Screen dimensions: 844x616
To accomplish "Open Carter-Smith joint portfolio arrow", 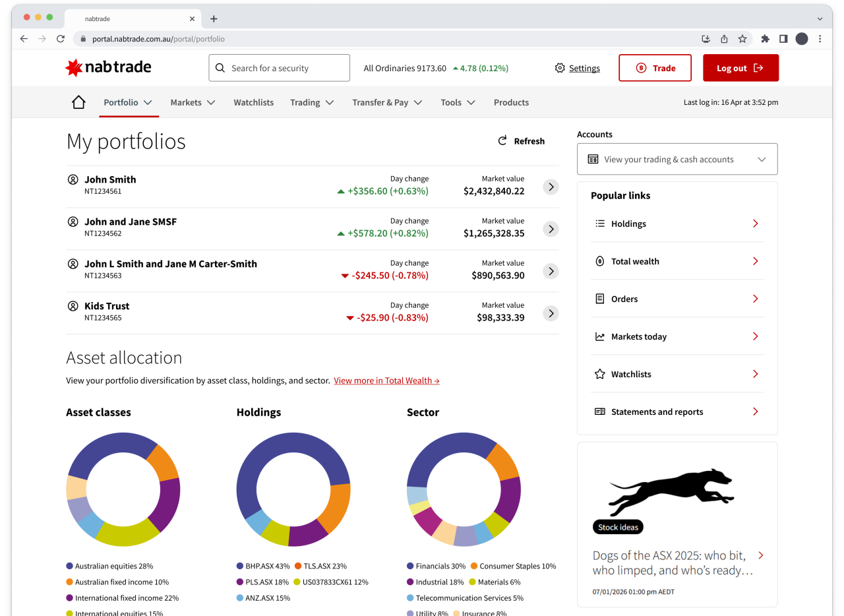I will pyautogui.click(x=551, y=271).
